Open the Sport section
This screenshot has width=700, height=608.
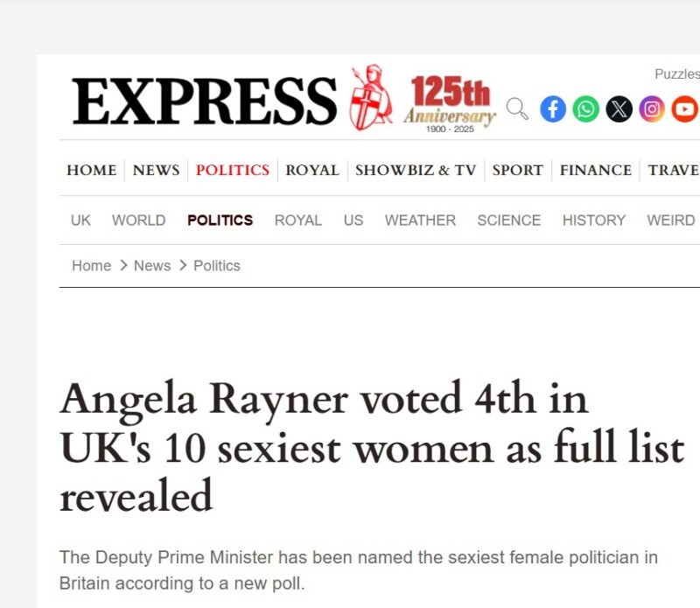pos(518,170)
